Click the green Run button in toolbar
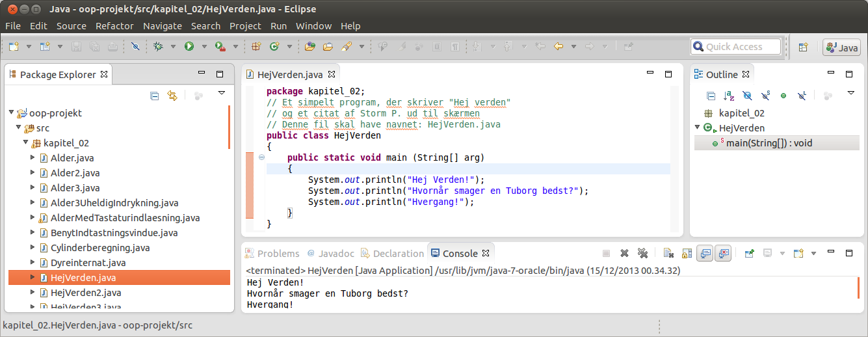 [189, 47]
